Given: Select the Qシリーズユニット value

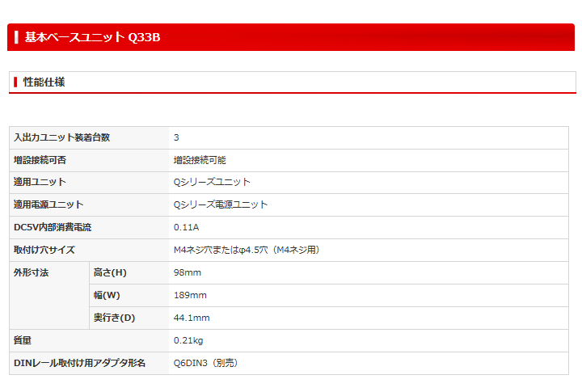Looking at the screenshot, I should click(212, 183).
